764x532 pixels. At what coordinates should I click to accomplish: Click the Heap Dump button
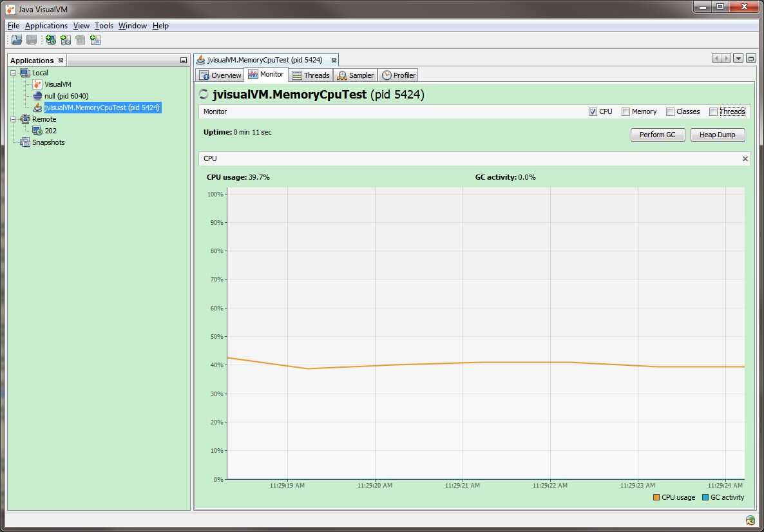(717, 135)
